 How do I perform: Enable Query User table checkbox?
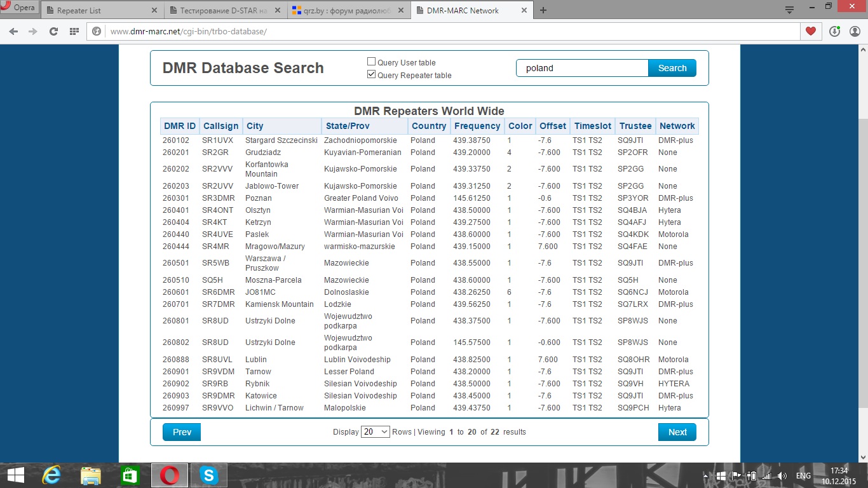click(372, 62)
